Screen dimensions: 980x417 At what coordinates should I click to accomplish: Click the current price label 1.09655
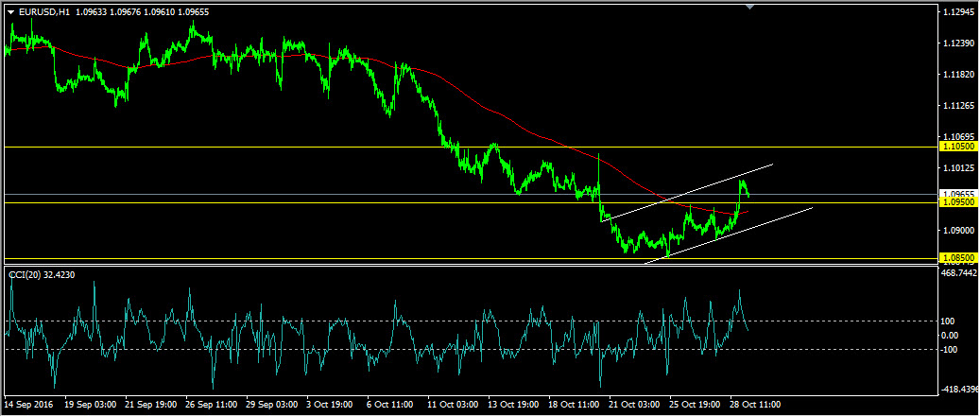click(x=958, y=195)
